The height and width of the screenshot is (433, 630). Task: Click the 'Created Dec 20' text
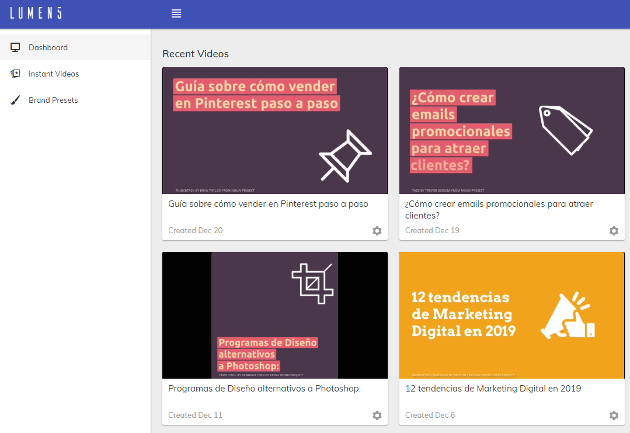(x=195, y=231)
